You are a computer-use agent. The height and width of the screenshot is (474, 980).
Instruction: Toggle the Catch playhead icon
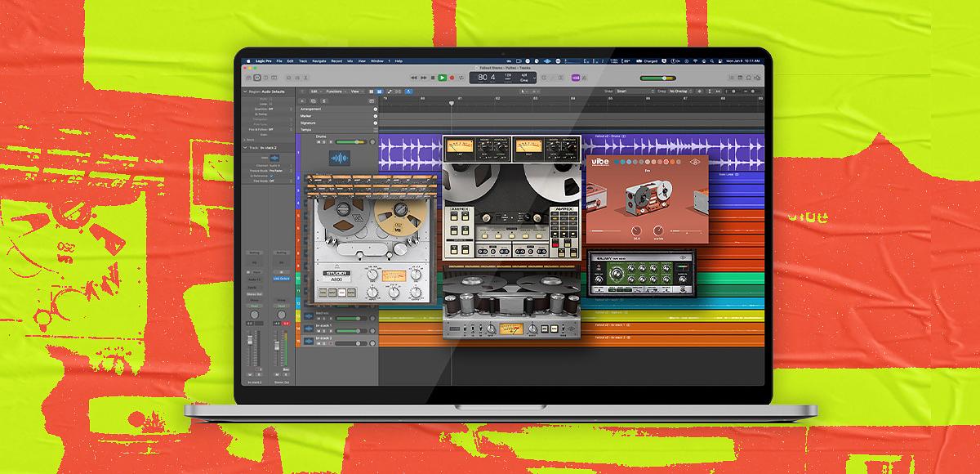(x=408, y=92)
